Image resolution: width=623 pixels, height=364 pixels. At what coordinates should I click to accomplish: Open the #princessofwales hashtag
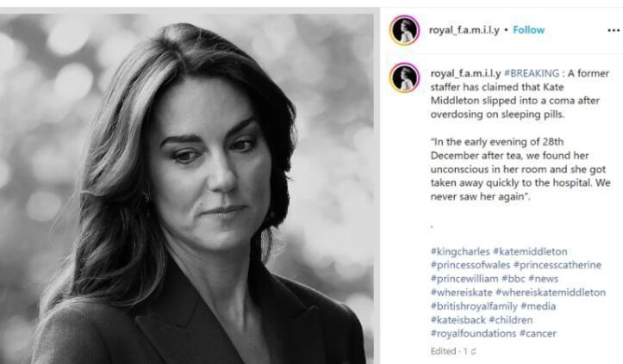coord(470,265)
